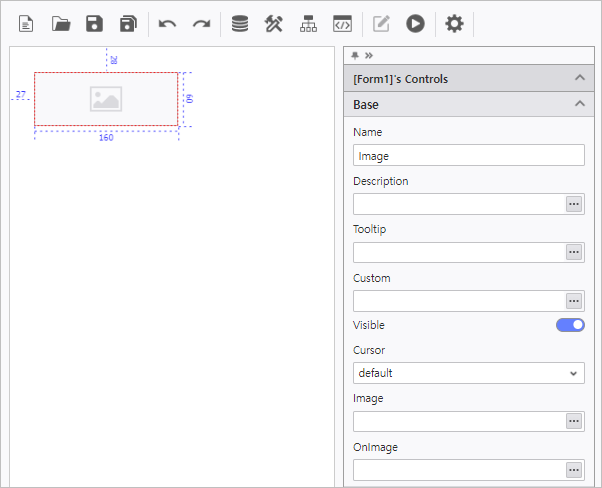Click the code view icon
This screenshot has height=488, width=602.
[342, 23]
